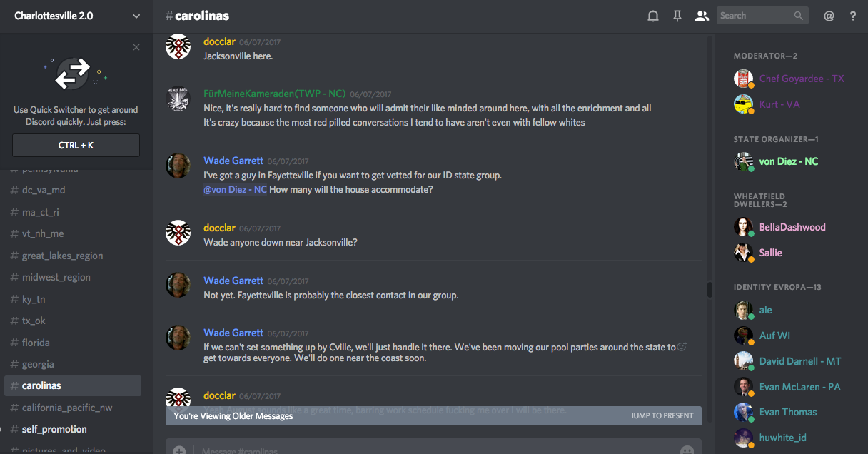Viewport: 868px width, 454px height.
Task: Select the self_promotion channel
Action: click(54, 429)
